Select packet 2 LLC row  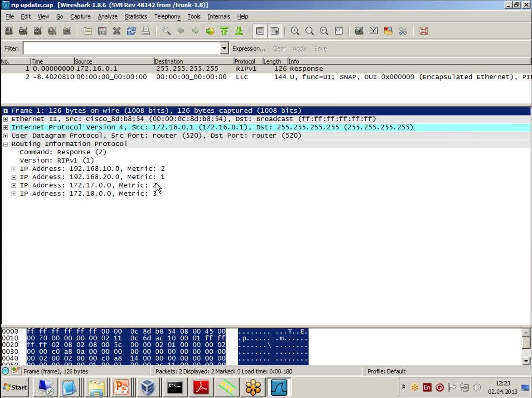point(266,77)
